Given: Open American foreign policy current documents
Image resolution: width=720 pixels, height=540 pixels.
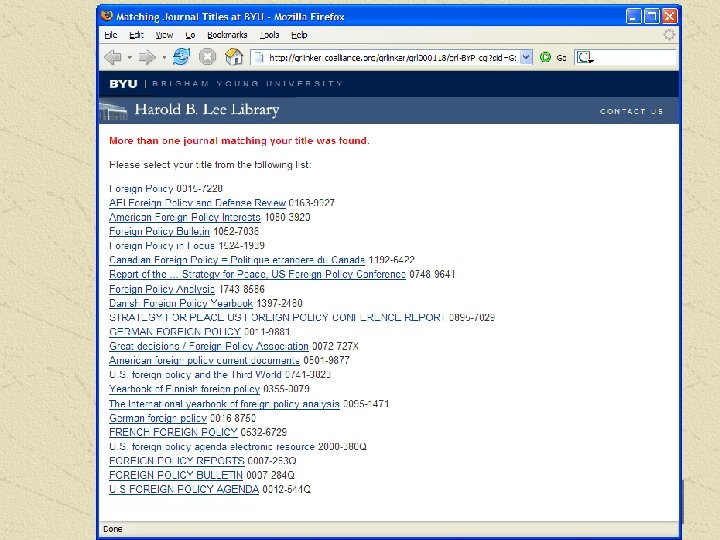Looking at the screenshot, I should 204,360.
